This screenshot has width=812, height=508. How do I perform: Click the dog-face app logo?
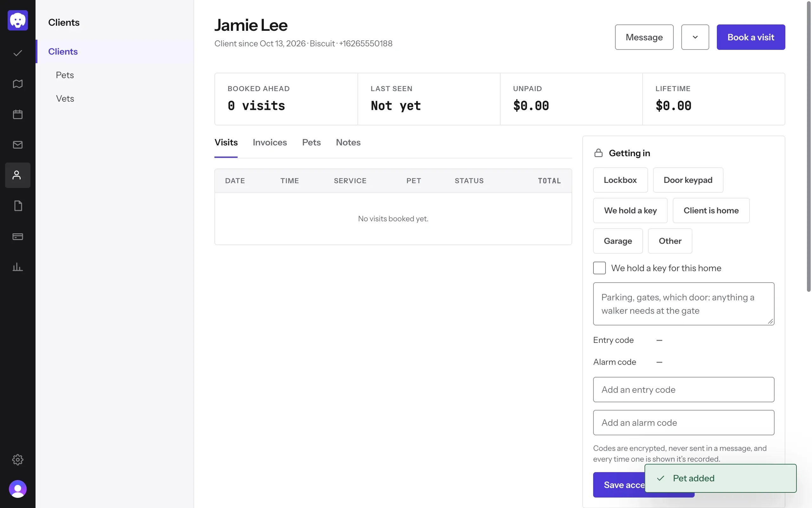[x=18, y=20]
